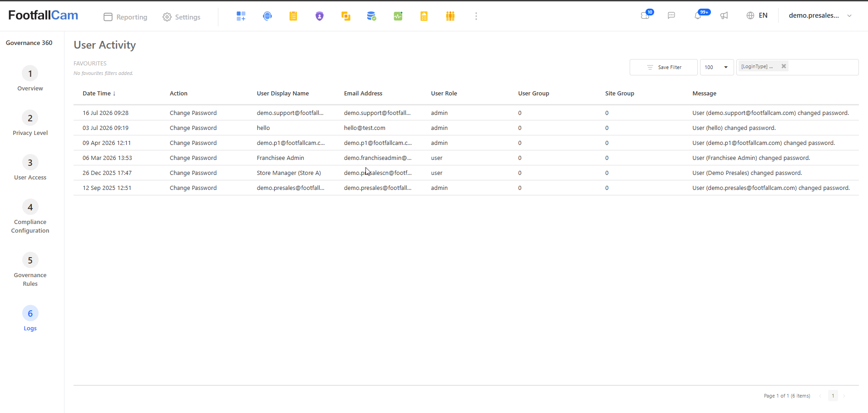Select the 16 Jul 2026 09:28 row
The height and width of the screenshot is (413, 868).
pyautogui.click(x=466, y=113)
